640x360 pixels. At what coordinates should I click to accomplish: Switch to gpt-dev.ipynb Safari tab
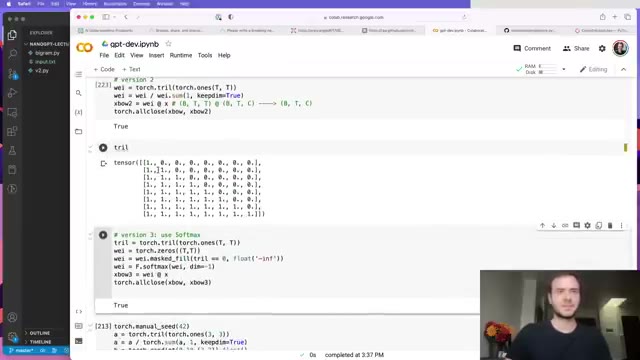[460, 30]
